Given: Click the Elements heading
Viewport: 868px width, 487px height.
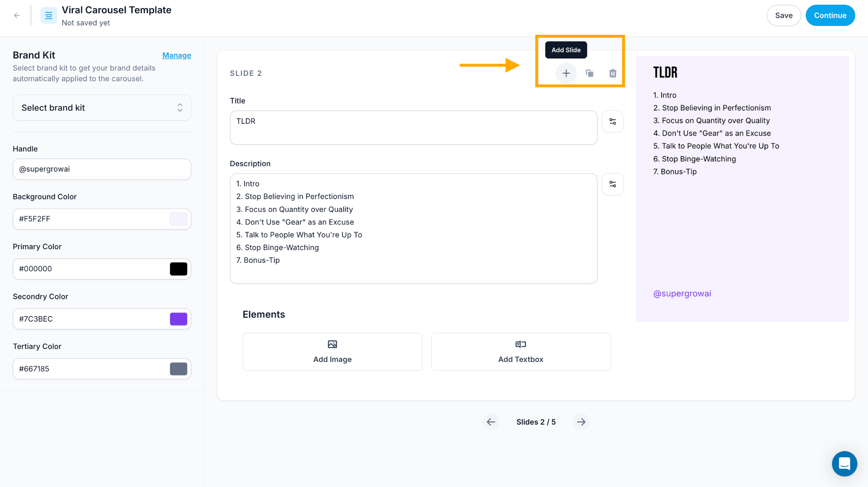Looking at the screenshot, I should [x=264, y=314].
